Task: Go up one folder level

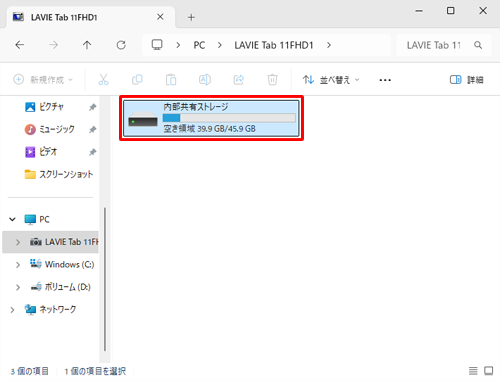Action: pyautogui.click(x=87, y=45)
